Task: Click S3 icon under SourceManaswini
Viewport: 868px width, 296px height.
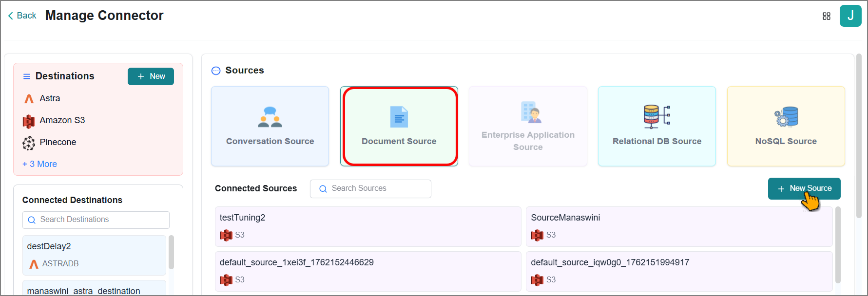Action: 537,236
